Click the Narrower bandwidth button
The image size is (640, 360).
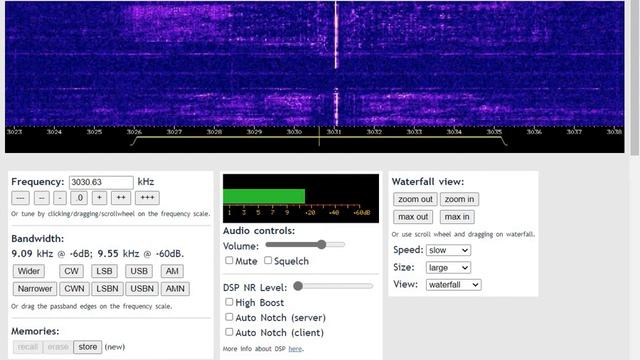click(35, 289)
